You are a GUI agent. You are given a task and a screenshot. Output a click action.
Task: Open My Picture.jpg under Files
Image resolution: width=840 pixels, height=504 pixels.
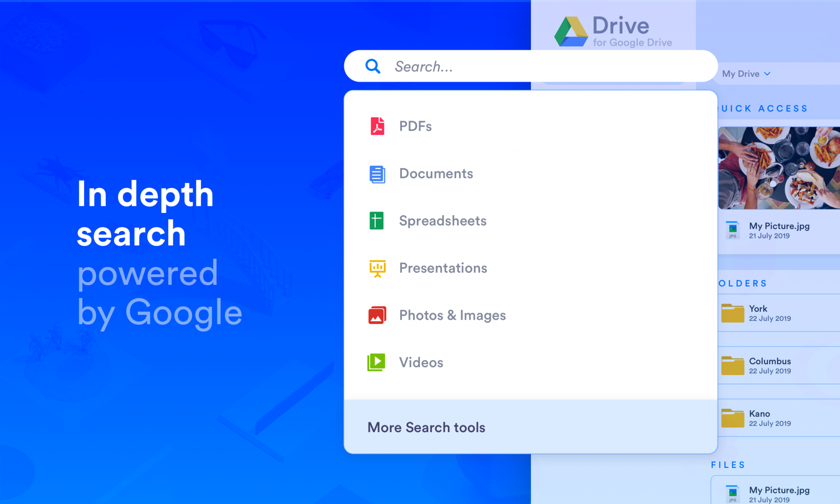[779, 490]
